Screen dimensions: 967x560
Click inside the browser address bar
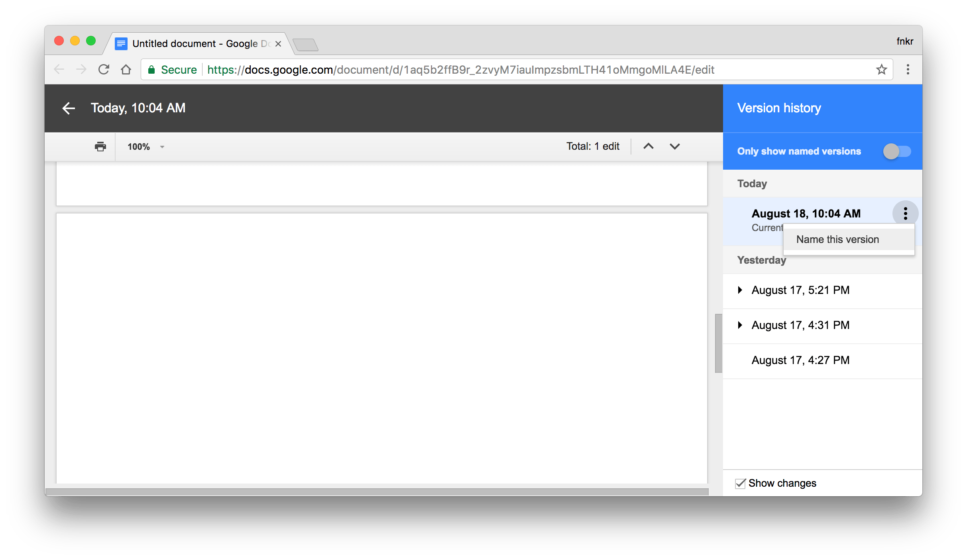pos(478,69)
